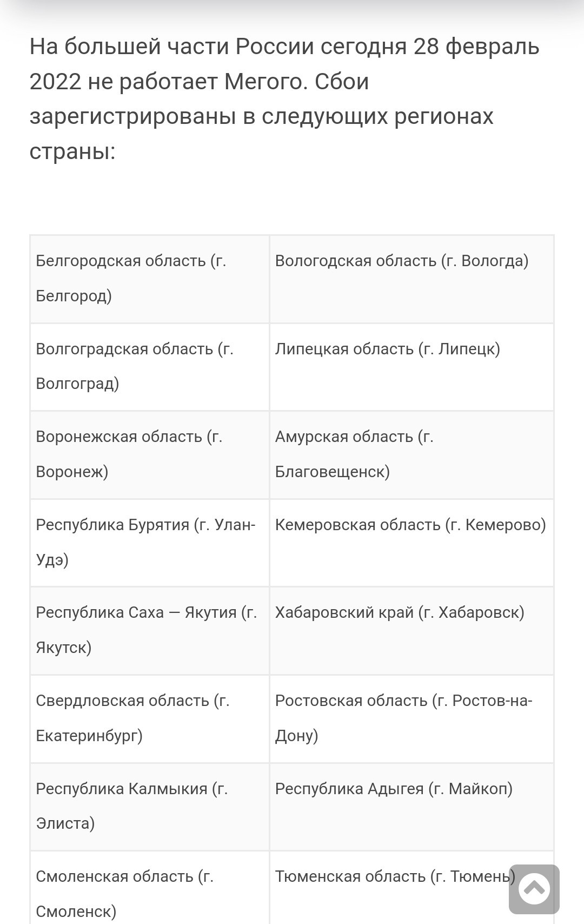584x924 pixels.
Task: Click the word Мегого in the heading paragraph
Action: 266,82
